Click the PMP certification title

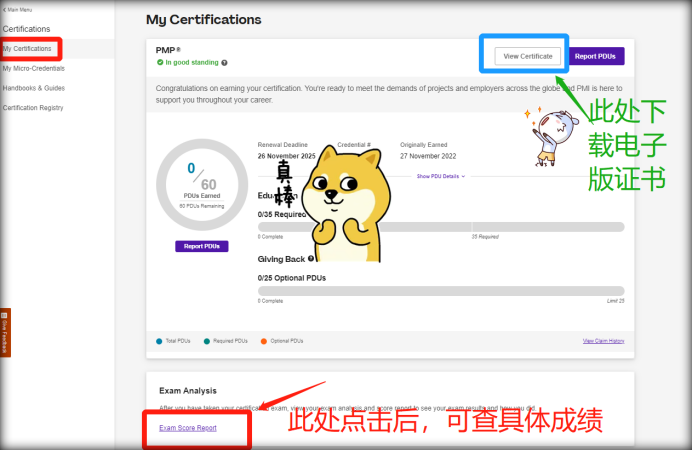[168, 50]
